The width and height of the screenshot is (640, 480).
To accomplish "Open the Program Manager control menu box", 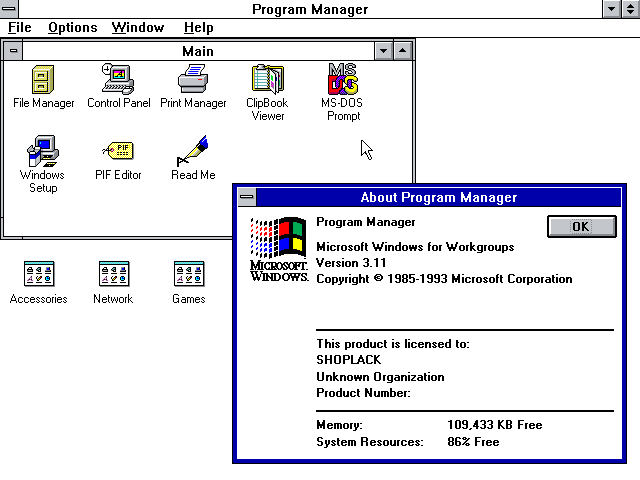I will point(9,9).
